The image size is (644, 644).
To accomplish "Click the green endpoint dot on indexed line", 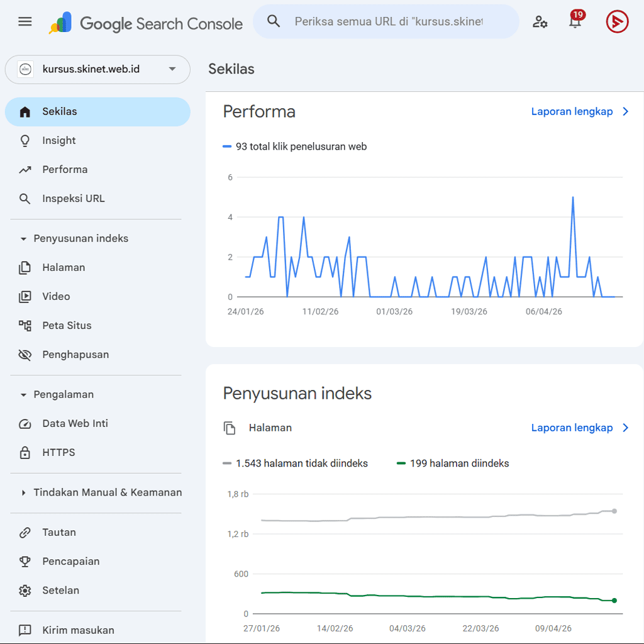I will pyautogui.click(x=614, y=601).
